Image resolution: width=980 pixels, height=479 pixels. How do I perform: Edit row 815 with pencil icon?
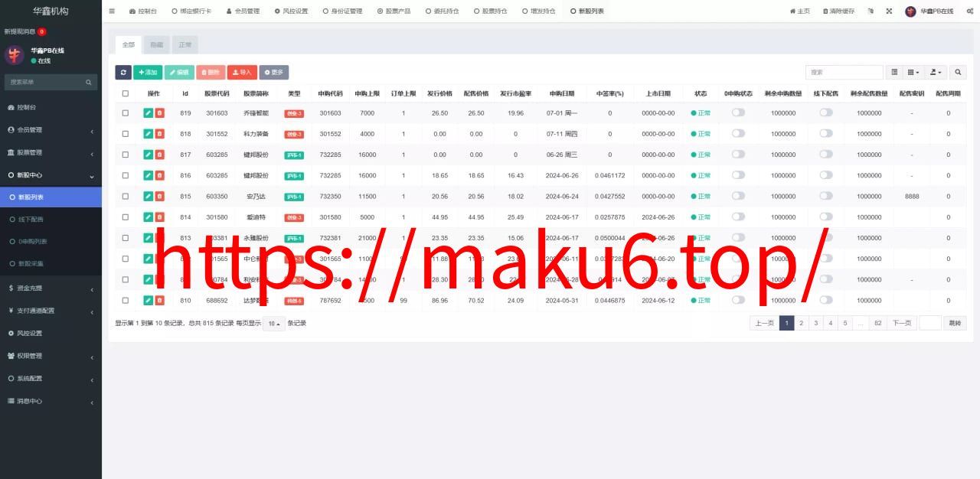pos(148,196)
